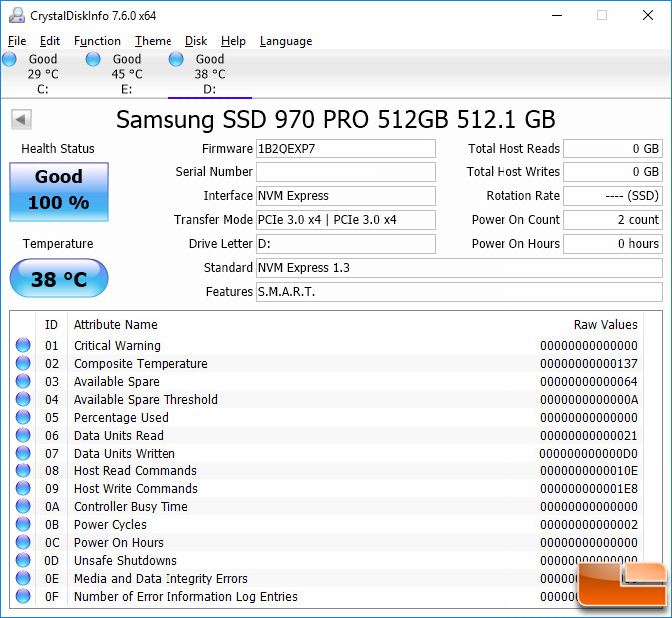
Task: Click the Features field S.M.A.R.T.
Action: click(x=460, y=292)
